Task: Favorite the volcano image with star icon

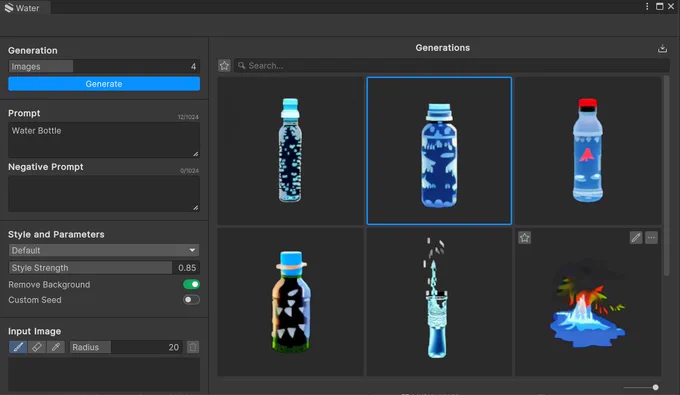Action: pyautogui.click(x=524, y=238)
